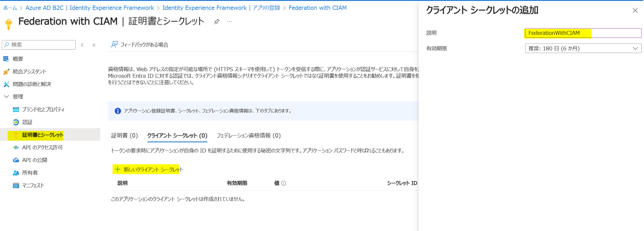The width and height of the screenshot is (644, 231).
Task: Click the API のアクセス許可 icon
Action: point(16,148)
